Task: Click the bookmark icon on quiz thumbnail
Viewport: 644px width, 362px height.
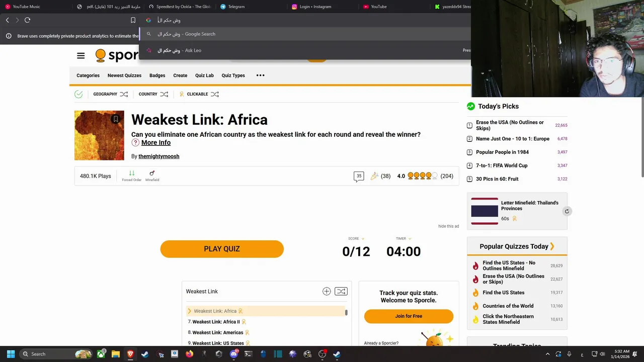Action: coord(116,119)
